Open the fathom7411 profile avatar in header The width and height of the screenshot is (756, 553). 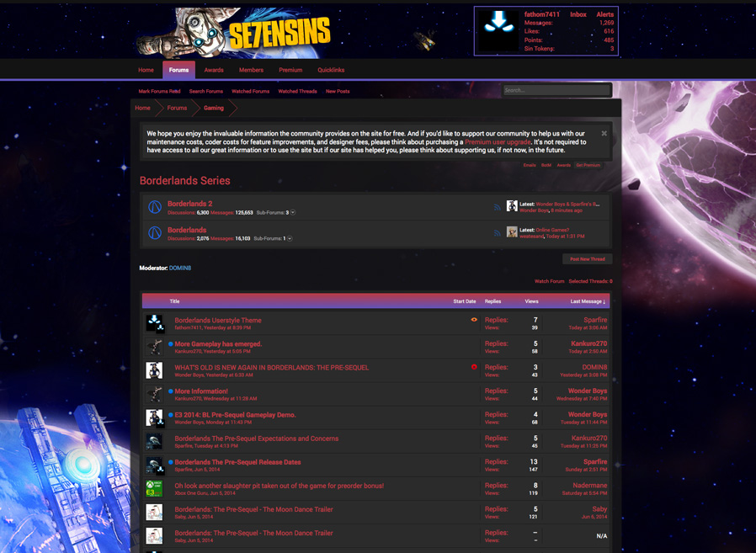point(498,30)
